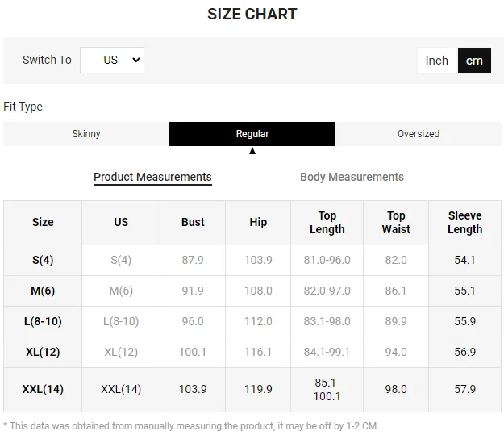Click the Sleeve Length column header
The image size is (504, 435).
click(464, 222)
